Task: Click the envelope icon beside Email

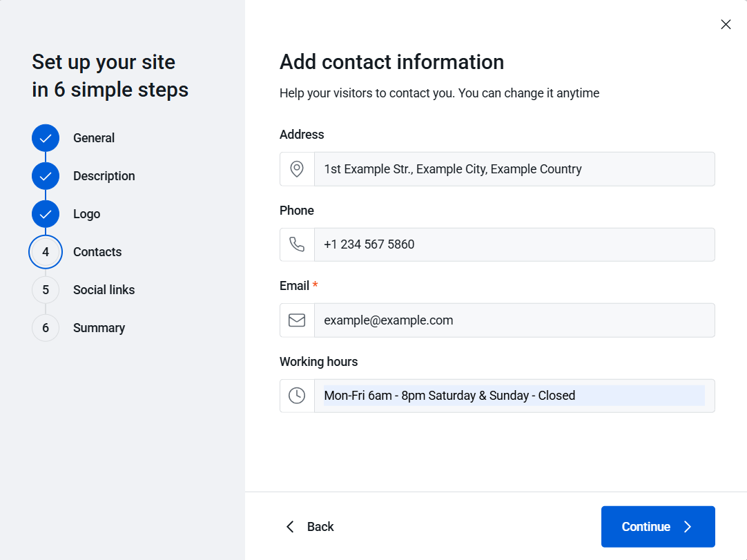Action: click(x=297, y=320)
